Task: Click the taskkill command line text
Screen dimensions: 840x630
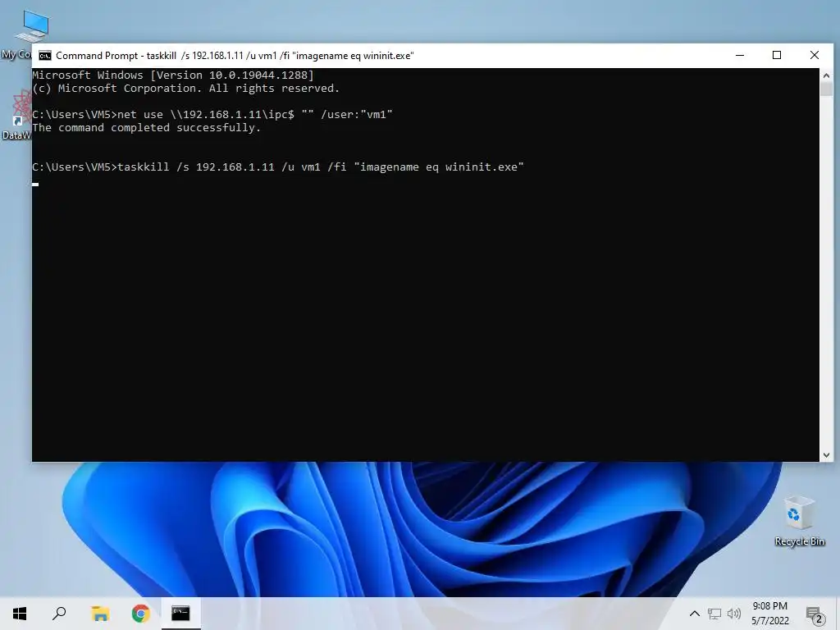Action: click(x=278, y=167)
